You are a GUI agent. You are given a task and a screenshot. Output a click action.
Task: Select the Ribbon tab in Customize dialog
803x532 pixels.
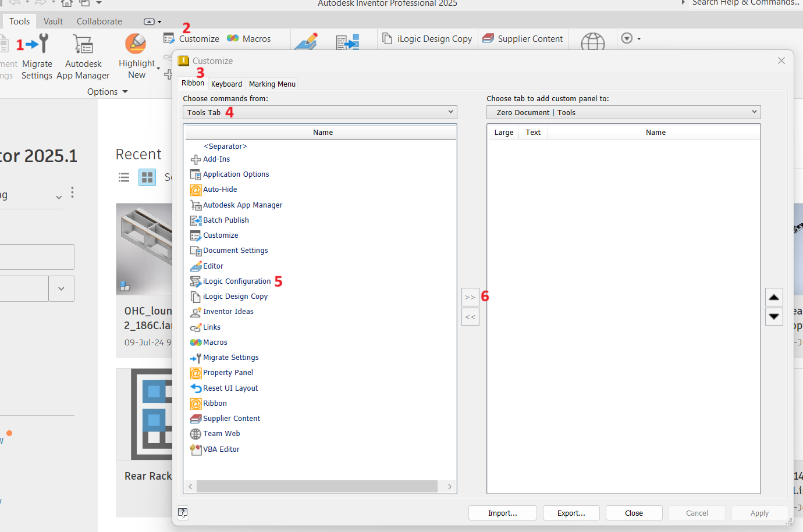point(193,83)
